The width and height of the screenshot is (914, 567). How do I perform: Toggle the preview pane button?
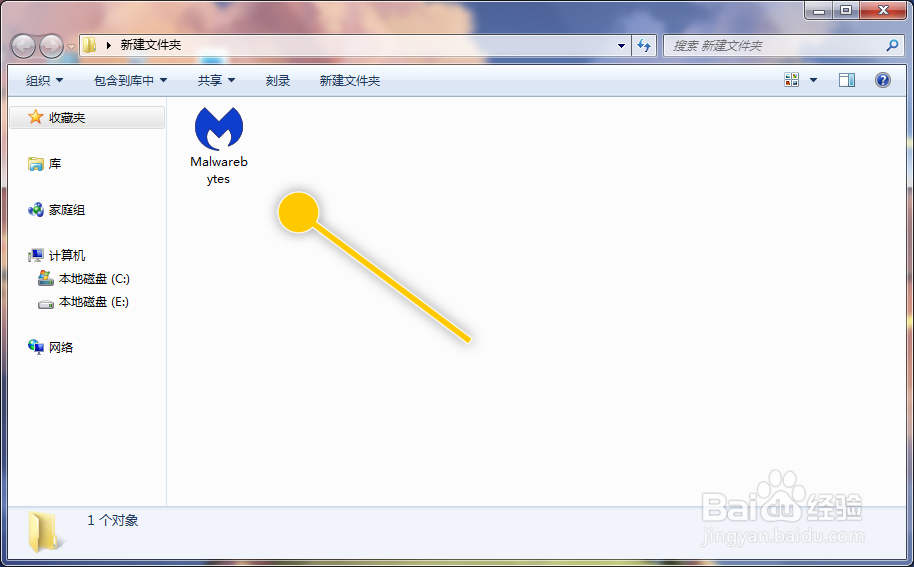[847, 80]
